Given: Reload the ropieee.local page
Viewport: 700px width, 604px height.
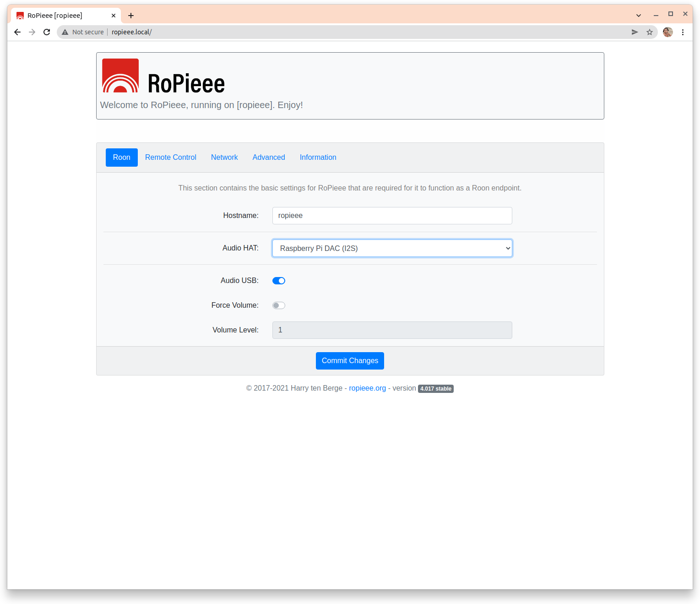Looking at the screenshot, I should pos(47,32).
